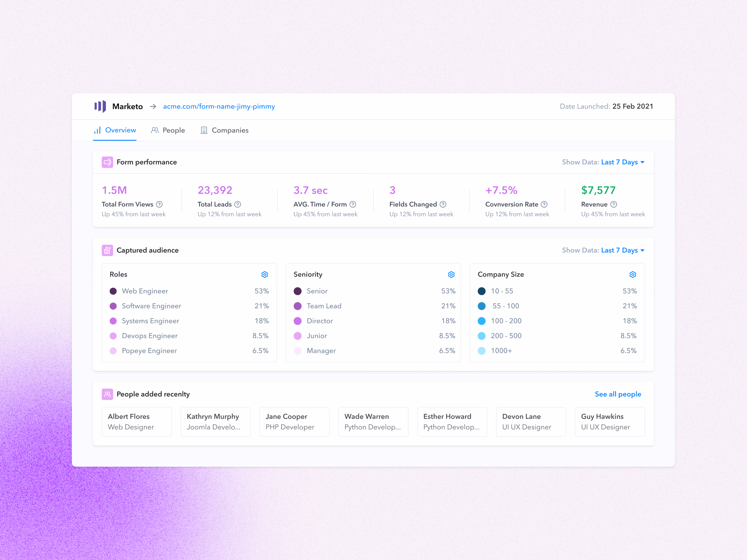Open the Company Size settings gear

(633, 274)
